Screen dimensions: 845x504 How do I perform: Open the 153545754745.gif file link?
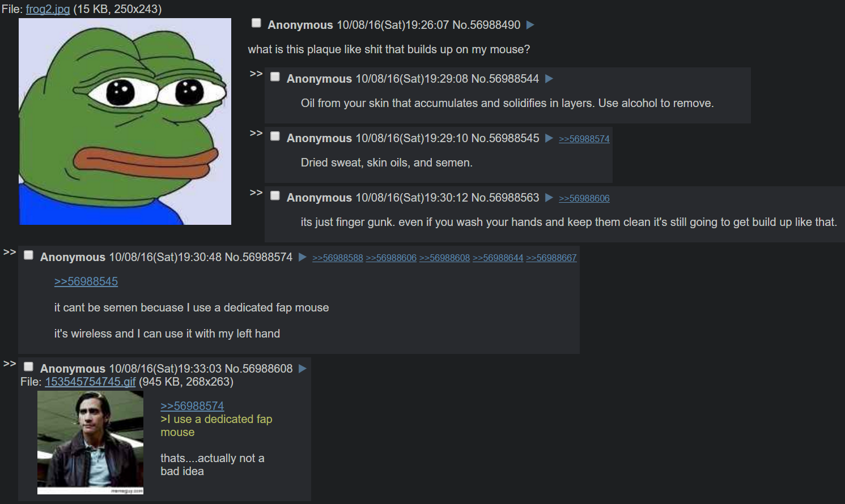90,382
